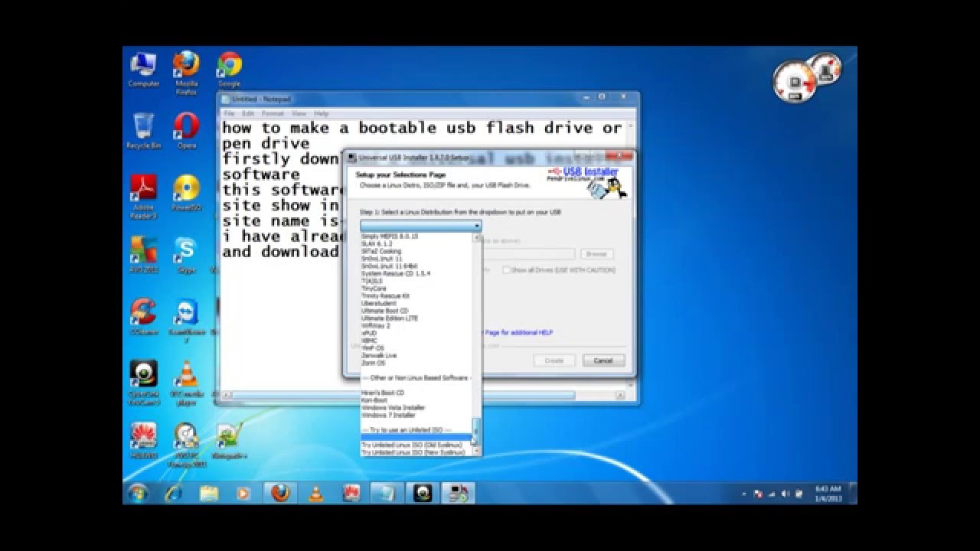Open the Google Chrome desktop shortcut
Image resolution: width=980 pixels, height=551 pixels.
[x=229, y=70]
